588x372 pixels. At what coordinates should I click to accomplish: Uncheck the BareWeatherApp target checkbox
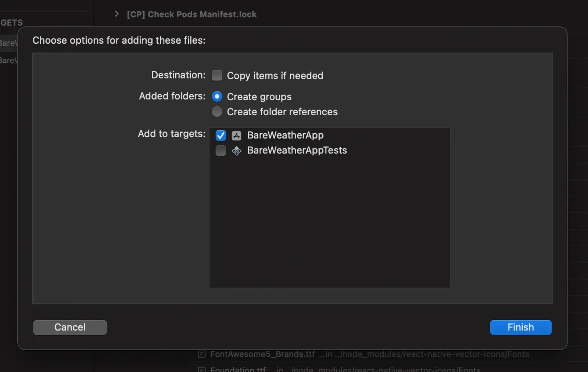[220, 136]
